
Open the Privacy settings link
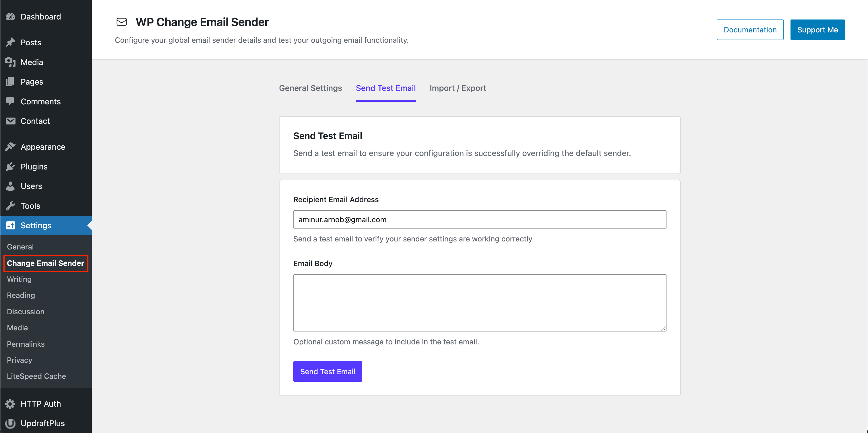[x=20, y=360]
